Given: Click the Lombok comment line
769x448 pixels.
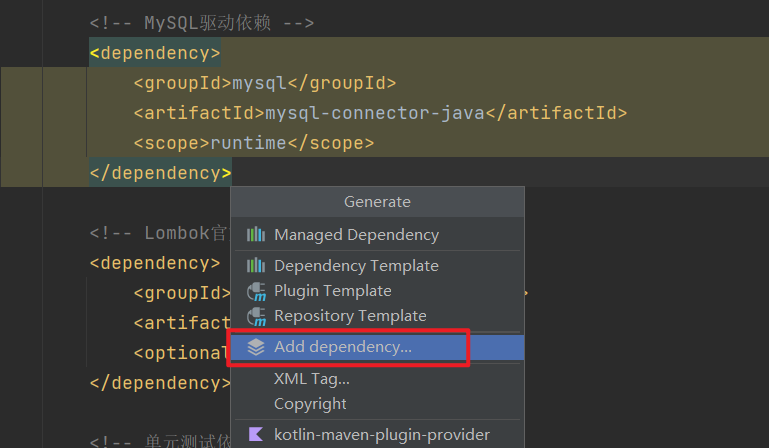Looking at the screenshot, I should 160,234.
